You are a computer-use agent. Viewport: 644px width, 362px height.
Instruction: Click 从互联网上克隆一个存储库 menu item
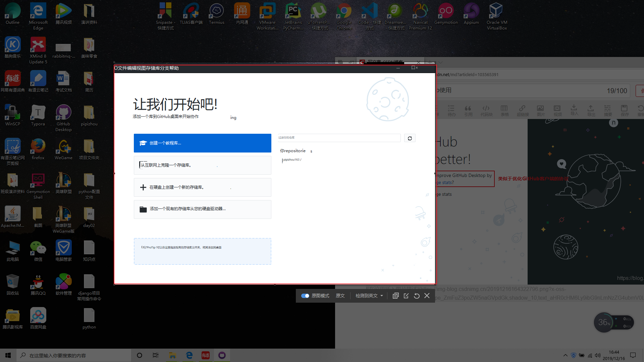pos(203,165)
